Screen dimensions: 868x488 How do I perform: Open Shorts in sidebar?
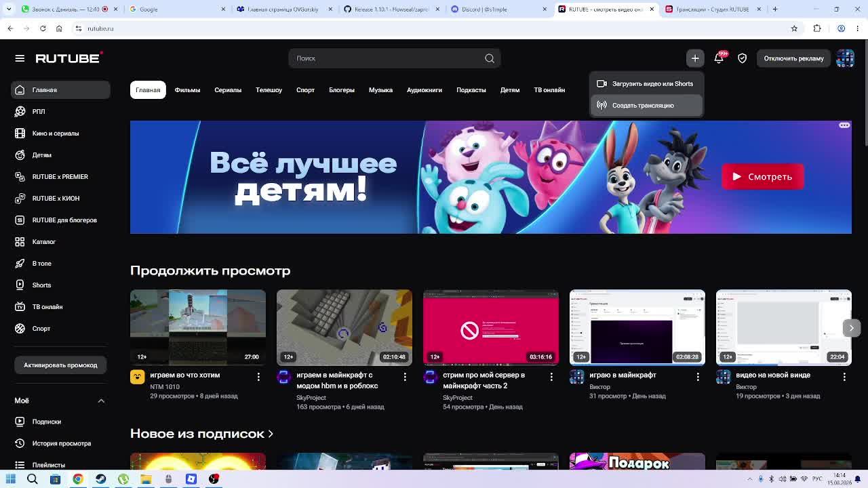point(60,285)
